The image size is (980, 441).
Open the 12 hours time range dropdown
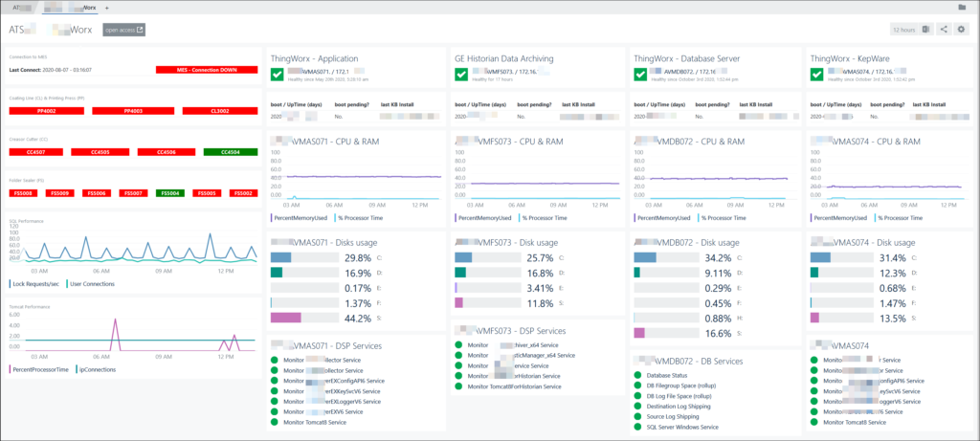(903, 30)
